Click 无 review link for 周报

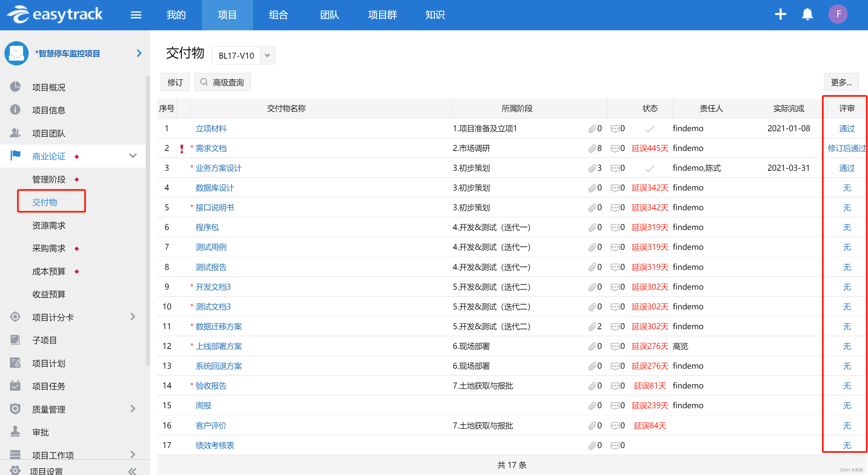click(x=847, y=405)
